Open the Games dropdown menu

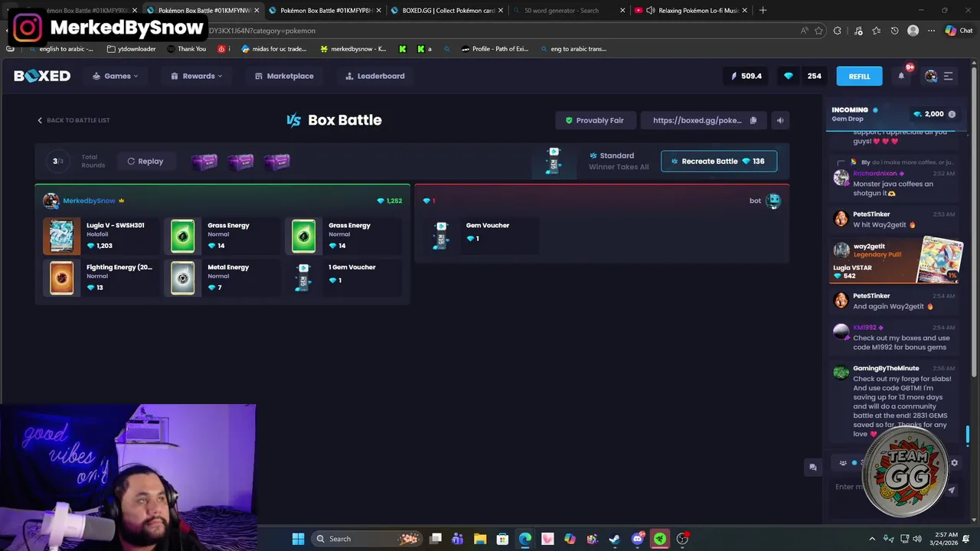(x=116, y=76)
